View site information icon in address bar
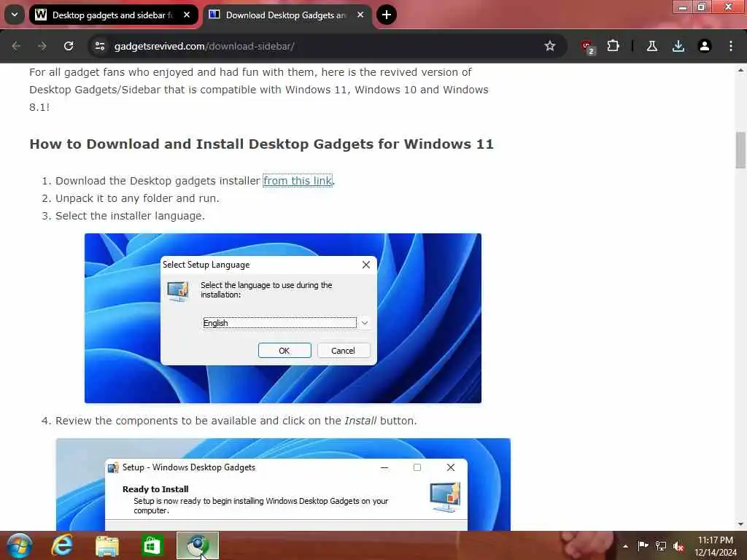747x560 pixels. pyautogui.click(x=99, y=46)
